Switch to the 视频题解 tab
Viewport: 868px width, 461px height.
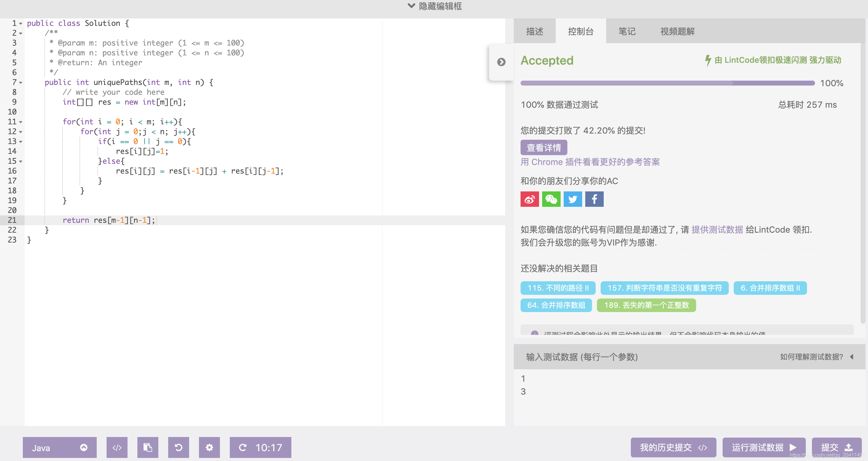[677, 31]
